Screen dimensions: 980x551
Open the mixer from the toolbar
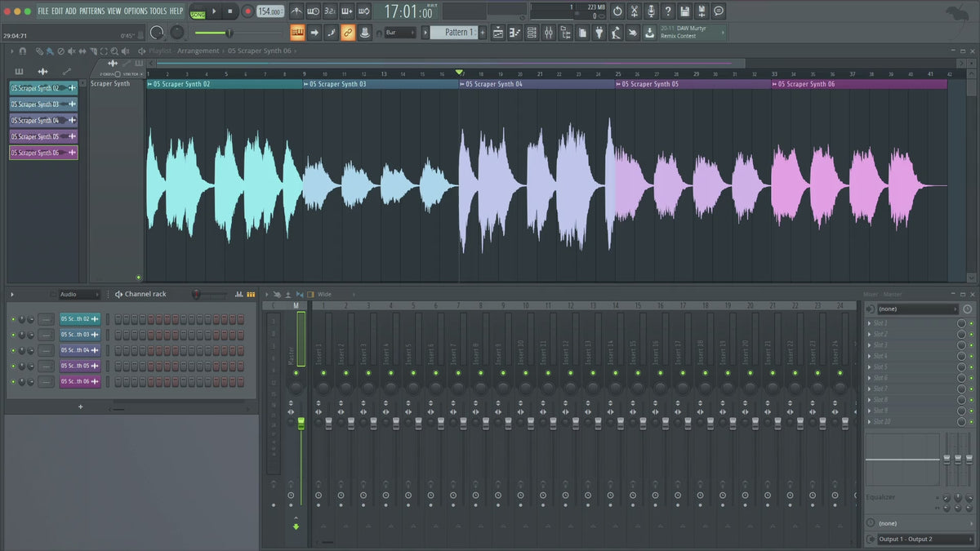pyautogui.click(x=548, y=33)
